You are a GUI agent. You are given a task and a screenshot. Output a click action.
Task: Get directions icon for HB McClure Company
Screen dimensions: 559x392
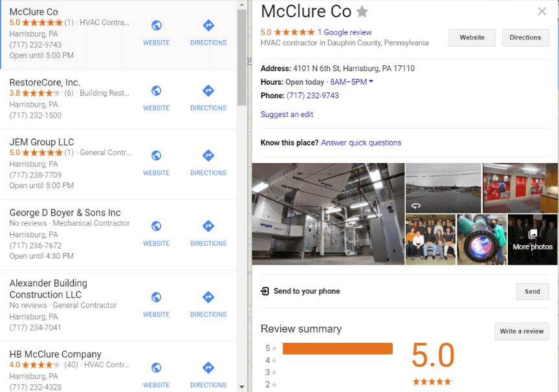tap(208, 368)
